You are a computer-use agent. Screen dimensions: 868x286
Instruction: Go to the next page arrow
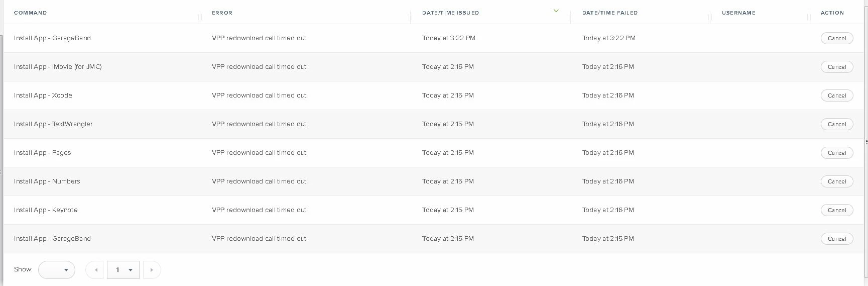[152, 270]
